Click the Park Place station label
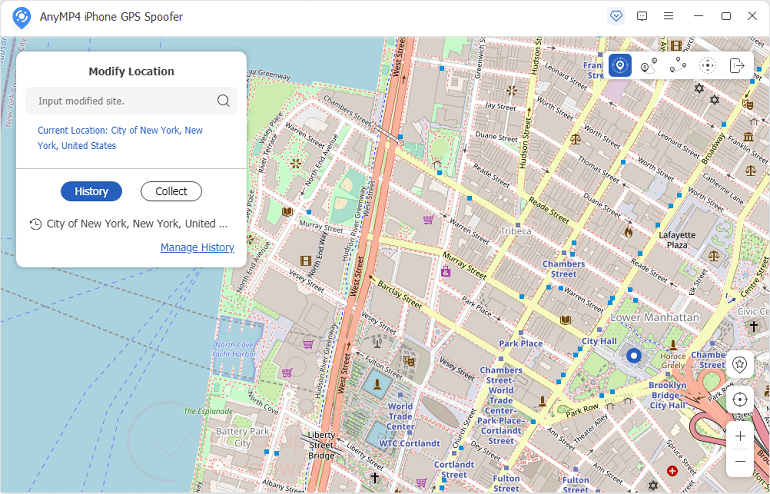This screenshot has width=770, height=494. [x=521, y=344]
